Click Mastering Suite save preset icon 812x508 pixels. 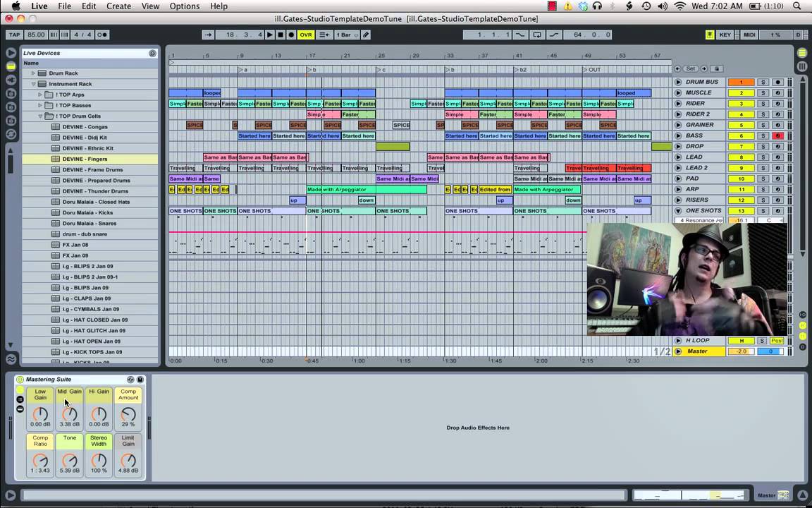(140, 380)
